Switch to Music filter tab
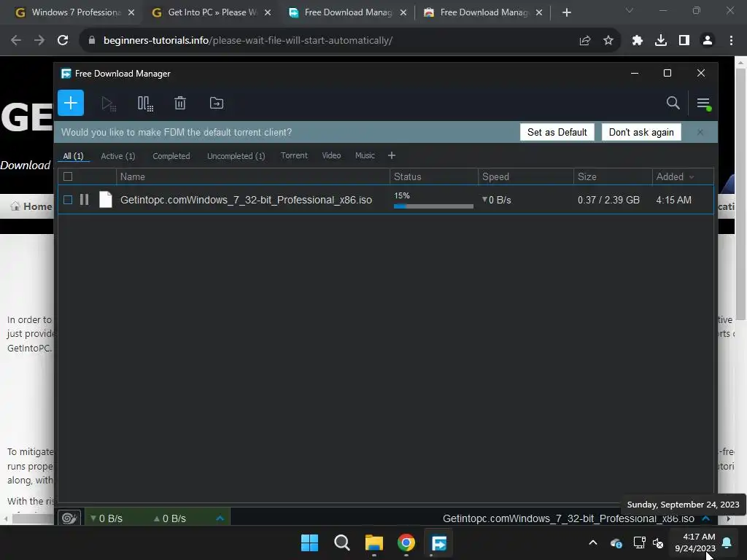Image resolution: width=747 pixels, height=560 pixels. [365, 155]
